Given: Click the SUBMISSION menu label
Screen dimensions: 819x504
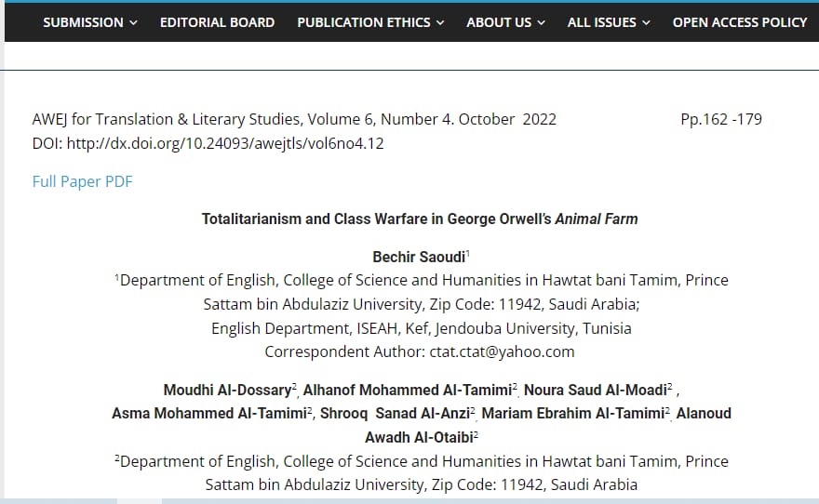Looking at the screenshot, I should coord(84,22).
